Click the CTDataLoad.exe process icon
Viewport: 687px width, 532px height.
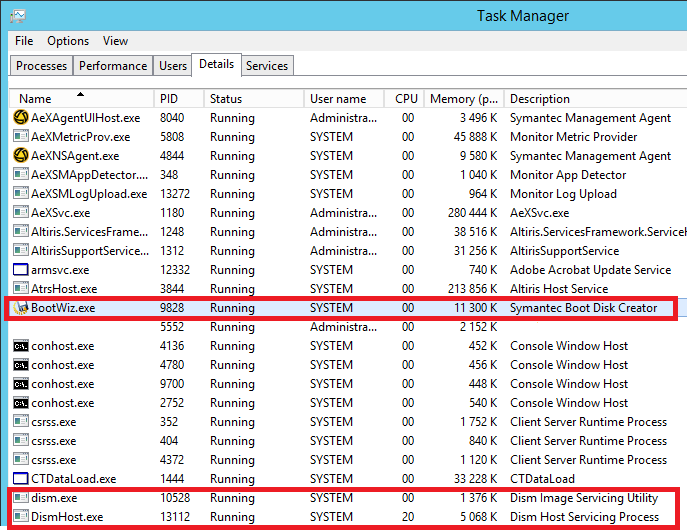[21, 479]
